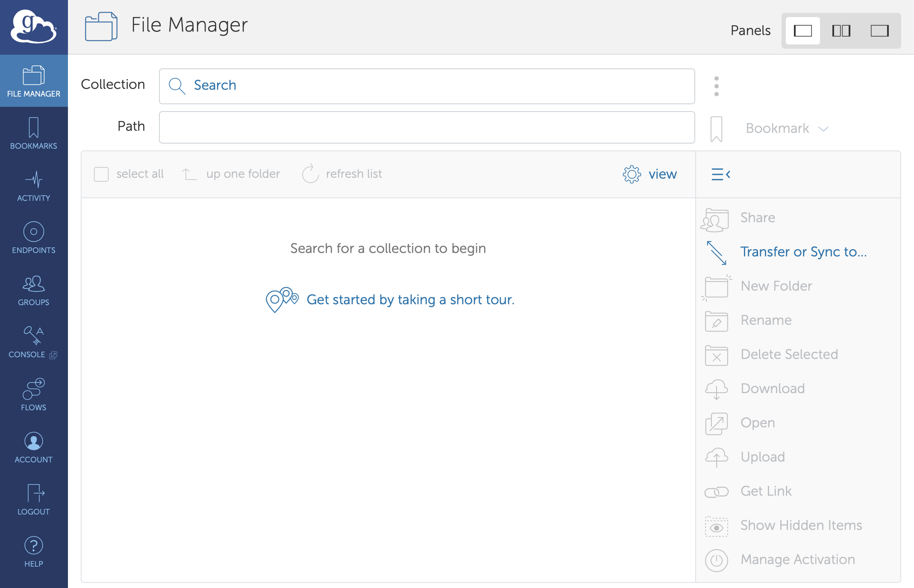Screen dimensions: 914x588
Task: Go to Account settings
Action: (x=34, y=447)
